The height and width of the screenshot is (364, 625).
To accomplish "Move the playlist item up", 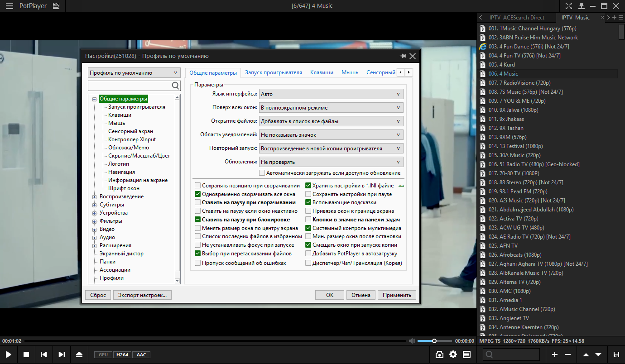I will click(x=586, y=354).
